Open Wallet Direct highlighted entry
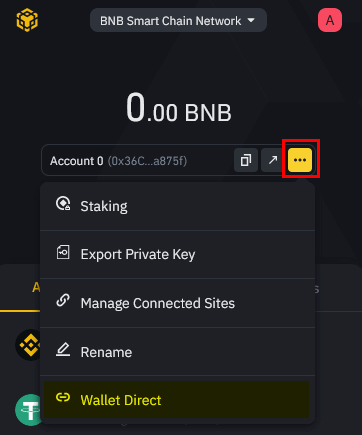The image size is (362, 435). click(x=177, y=400)
